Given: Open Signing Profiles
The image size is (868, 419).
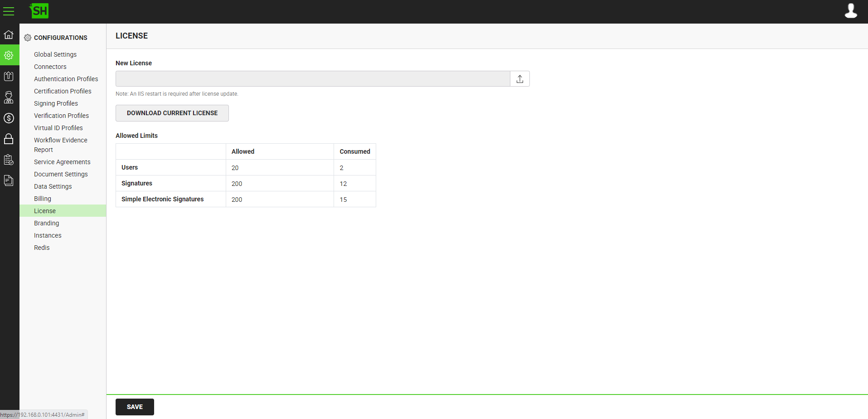Looking at the screenshot, I should point(56,103).
